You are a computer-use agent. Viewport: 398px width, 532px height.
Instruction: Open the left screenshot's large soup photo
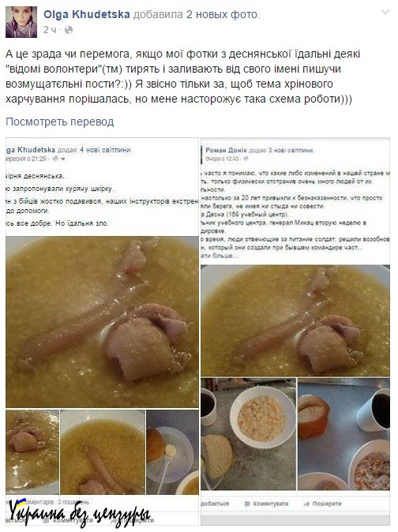coord(102,321)
